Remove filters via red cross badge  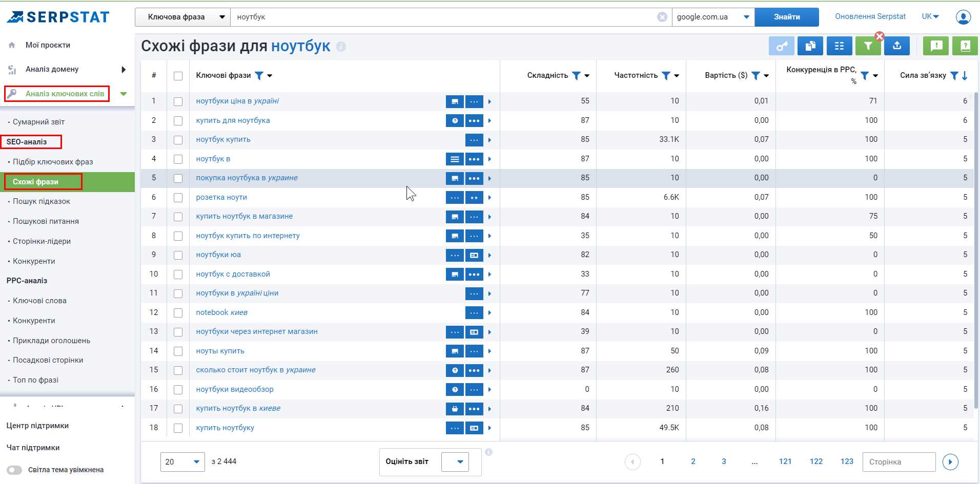pyautogui.click(x=880, y=36)
